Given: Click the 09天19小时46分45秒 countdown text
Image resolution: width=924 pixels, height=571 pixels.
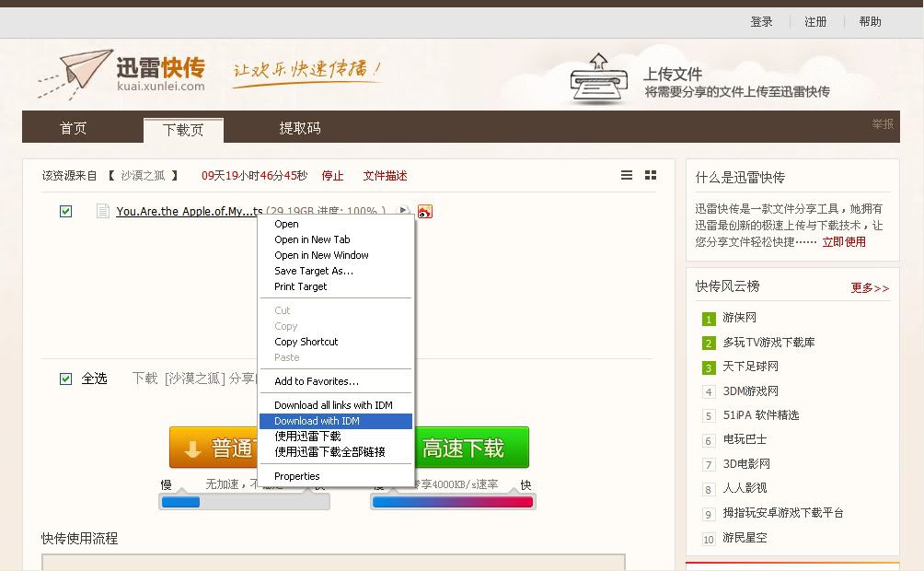Looking at the screenshot, I should click(x=255, y=176).
